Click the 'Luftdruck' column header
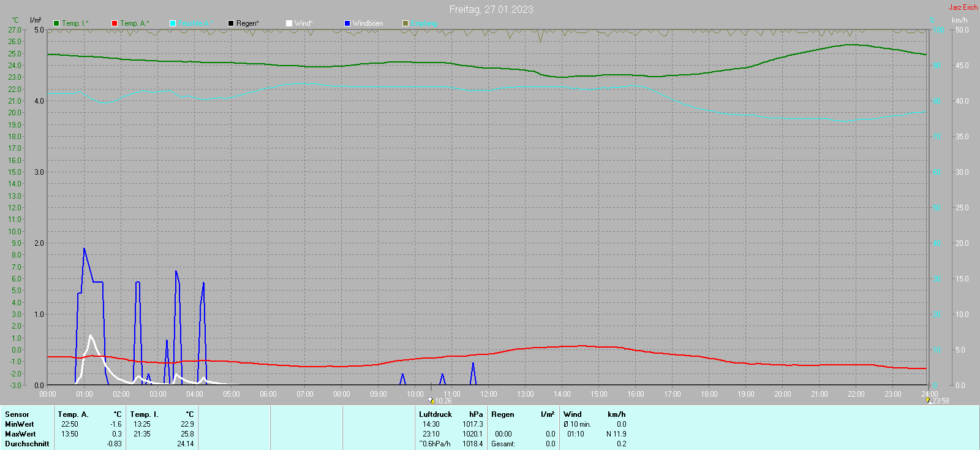 tap(435, 414)
